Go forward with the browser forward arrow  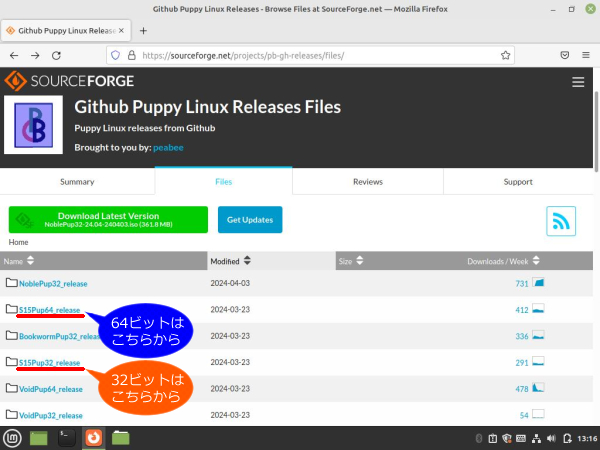click(x=35, y=55)
